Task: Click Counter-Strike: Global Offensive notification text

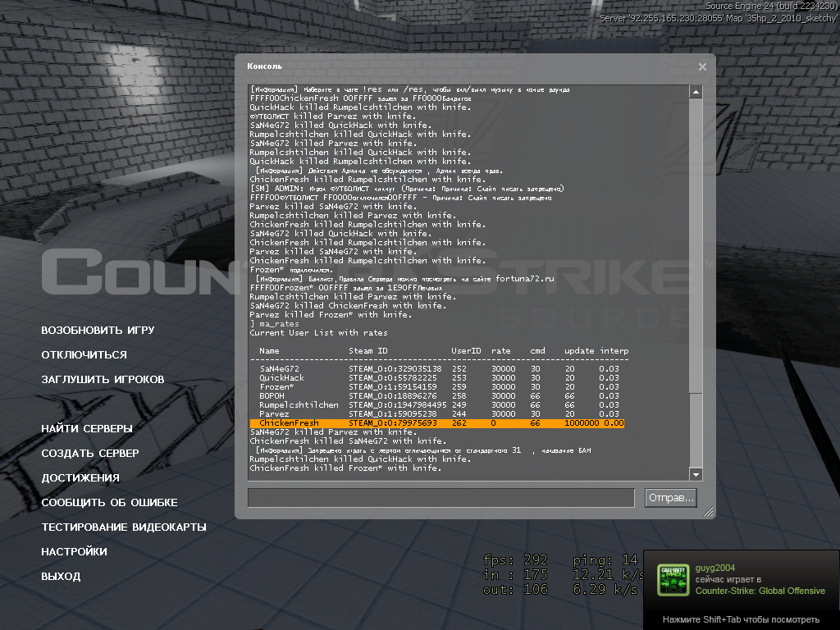Action: point(760,591)
